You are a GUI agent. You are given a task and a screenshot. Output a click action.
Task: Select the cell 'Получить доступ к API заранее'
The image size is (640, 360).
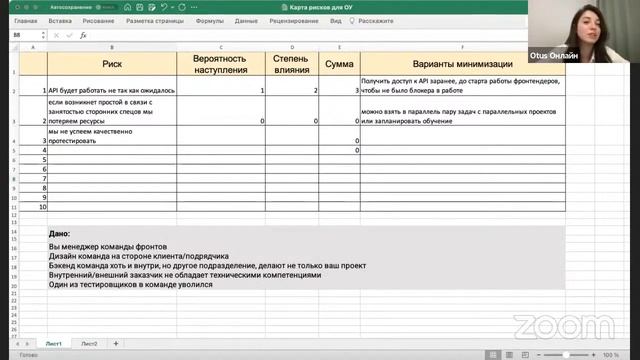[x=463, y=86]
